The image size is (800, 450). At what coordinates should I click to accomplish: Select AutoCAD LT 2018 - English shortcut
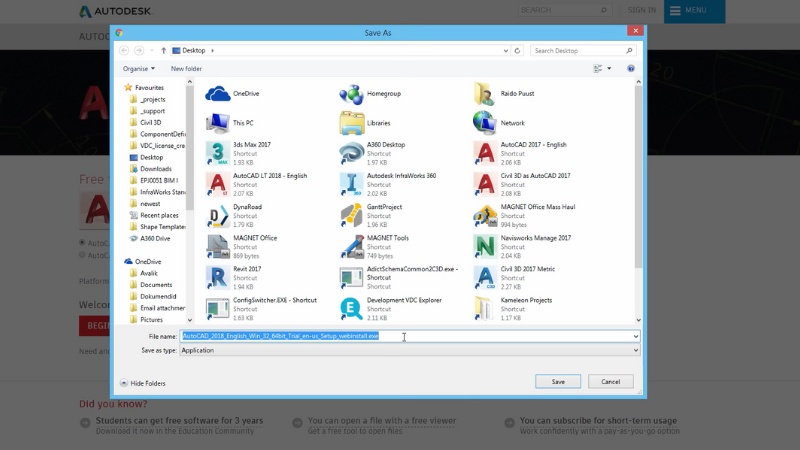(x=257, y=184)
